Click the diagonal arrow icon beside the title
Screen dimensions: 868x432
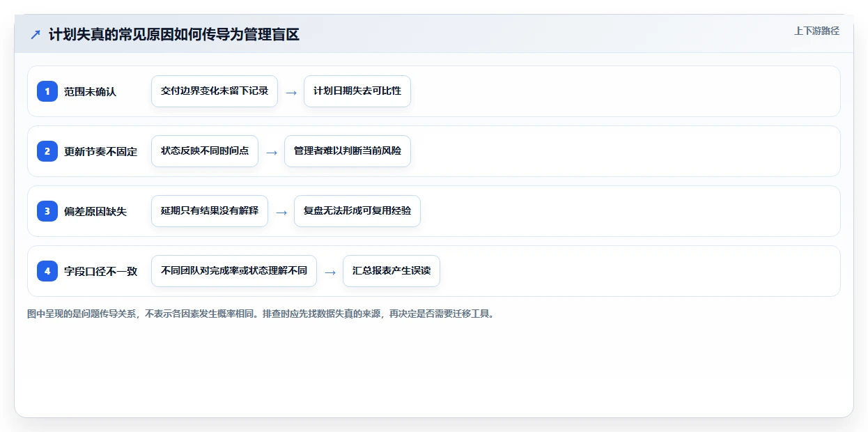coord(36,34)
